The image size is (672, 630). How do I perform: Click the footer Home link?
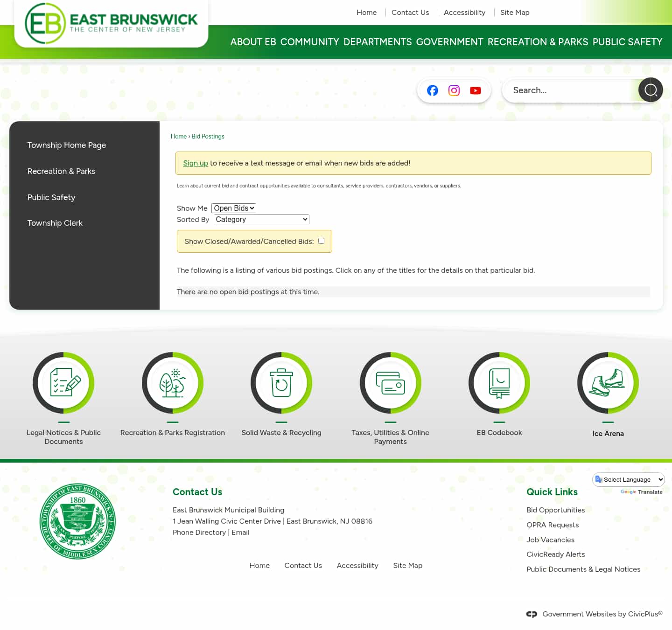tap(259, 566)
